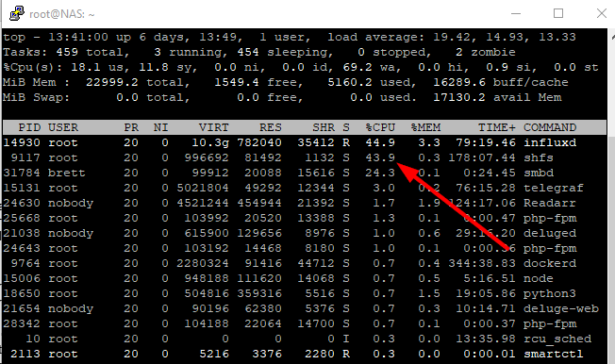The image size is (615, 364).
Task: Click the 22999.2 total memory value
Action: tap(112, 82)
